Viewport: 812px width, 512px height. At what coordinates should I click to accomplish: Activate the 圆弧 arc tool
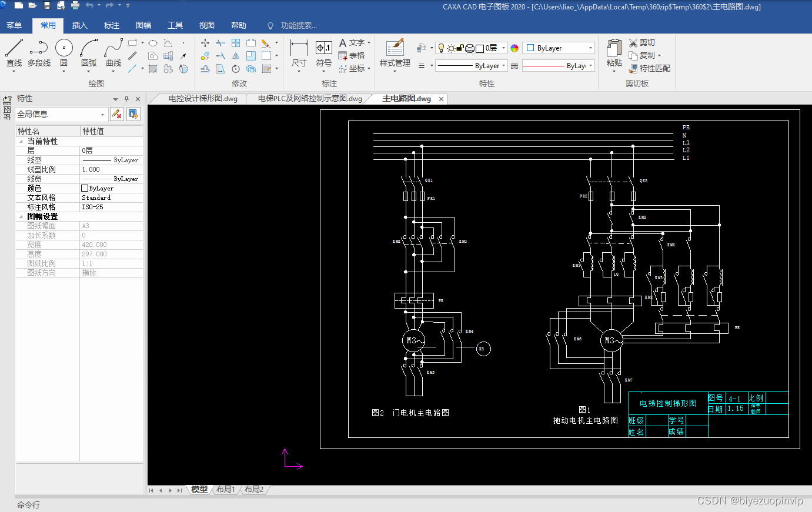pyautogui.click(x=89, y=53)
